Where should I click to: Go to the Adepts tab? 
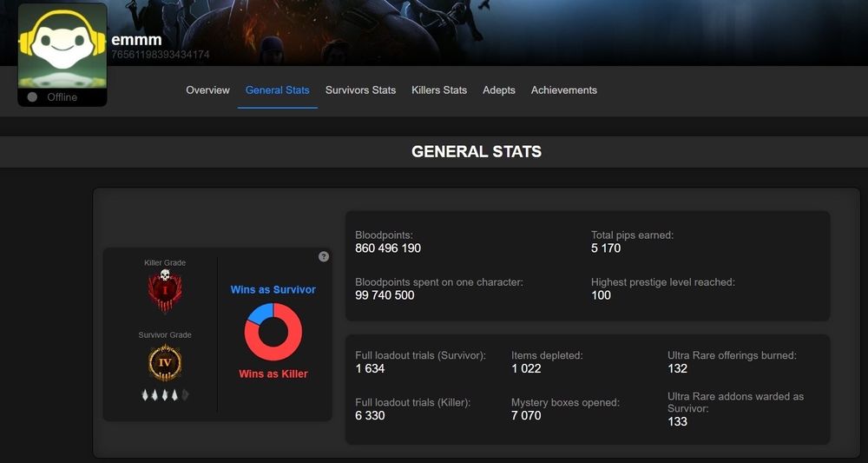point(499,90)
